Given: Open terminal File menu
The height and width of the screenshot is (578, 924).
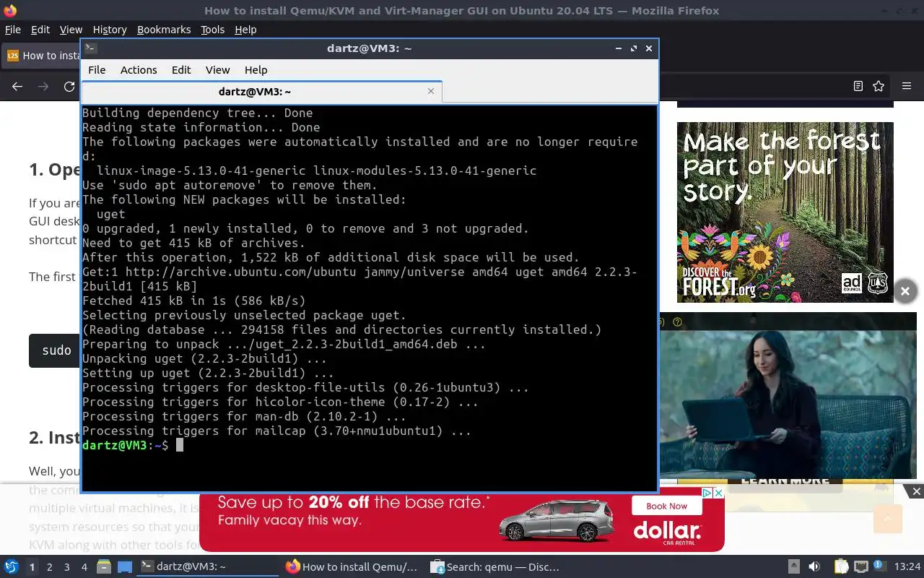Looking at the screenshot, I should tap(97, 69).
